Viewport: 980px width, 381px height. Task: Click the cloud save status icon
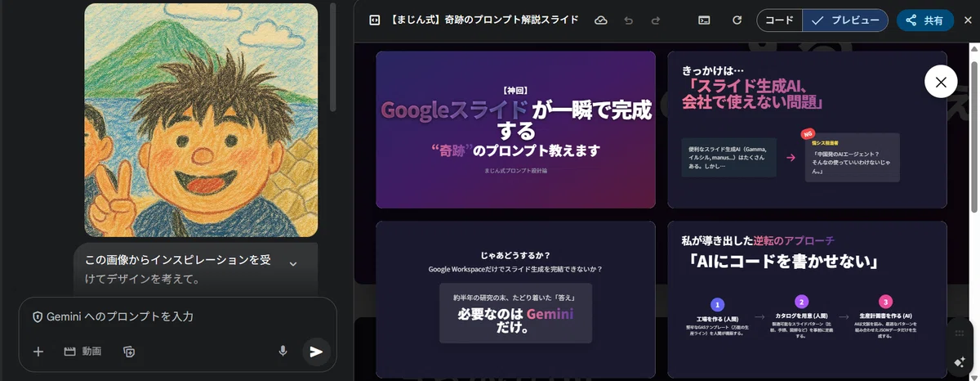[x=601, y=20]
